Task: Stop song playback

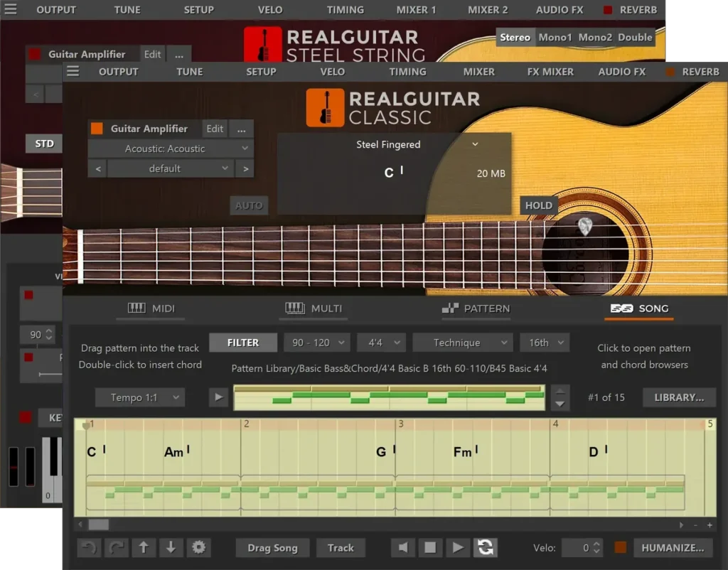Action: click(x=430, y=548)
